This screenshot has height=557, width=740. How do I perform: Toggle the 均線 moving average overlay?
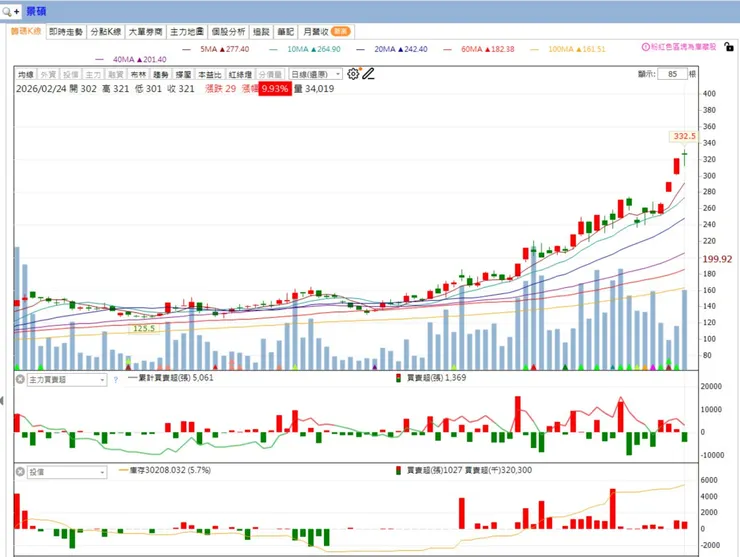point(25,75)
